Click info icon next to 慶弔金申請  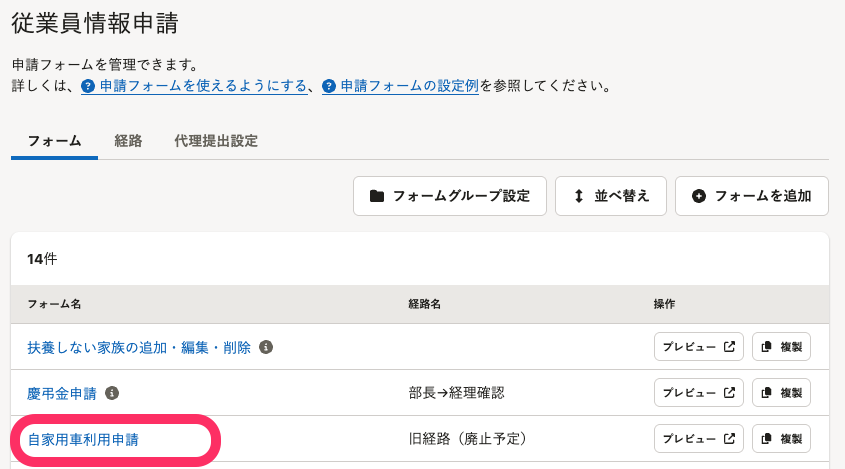coord(112,393)
